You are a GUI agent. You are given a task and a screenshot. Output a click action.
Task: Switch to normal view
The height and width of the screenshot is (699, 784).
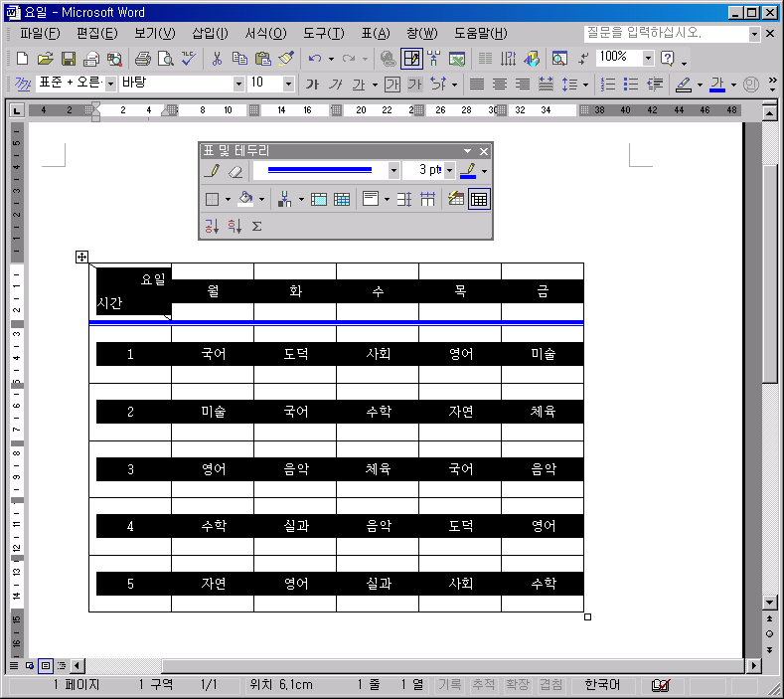[14, 666]
